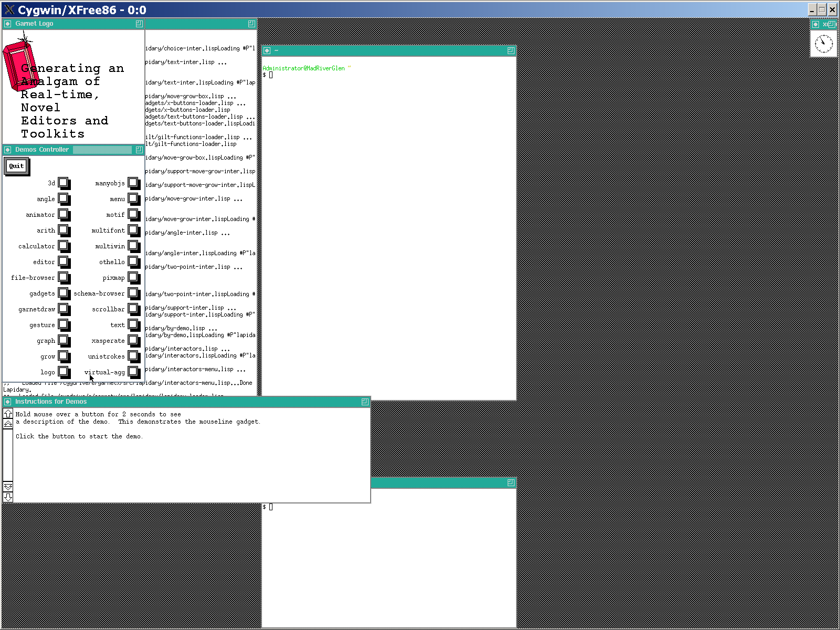This screenshot has width=840, height=630.
Task: Click maximize icon of Demos Controller window
Action: coord(139,150)
